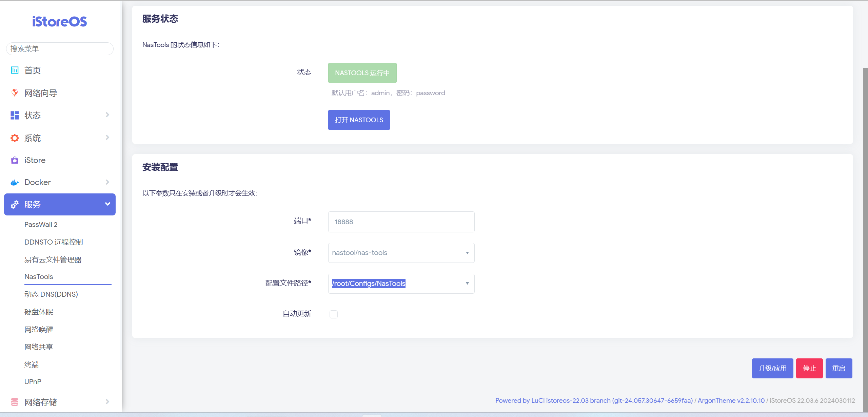Open the 终端 menu item

[32, 364]
